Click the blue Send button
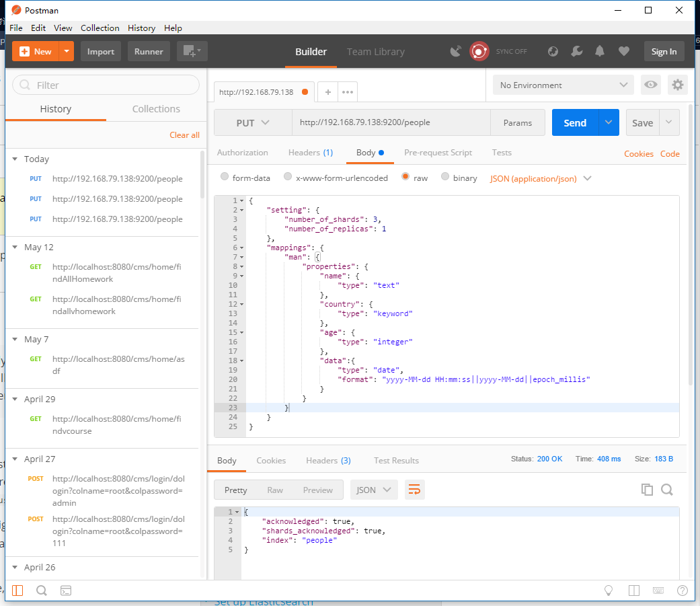Image resolution: width=700 pixels, height=606 pixels. point(575,123)
